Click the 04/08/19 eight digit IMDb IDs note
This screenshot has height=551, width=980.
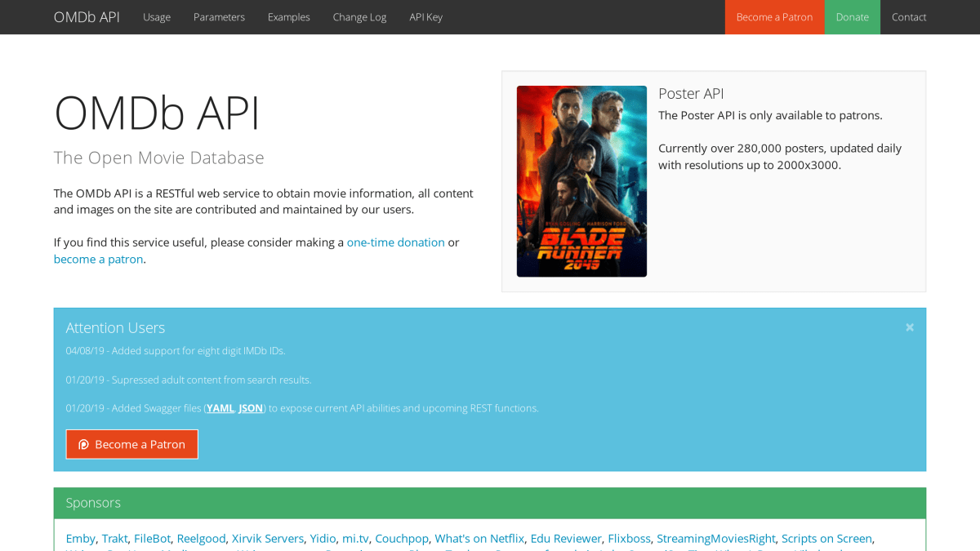[176, 351]
